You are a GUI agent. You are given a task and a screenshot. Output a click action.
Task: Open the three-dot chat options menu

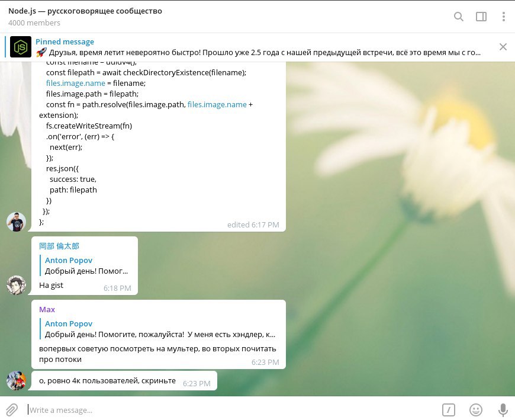(504, 17)
